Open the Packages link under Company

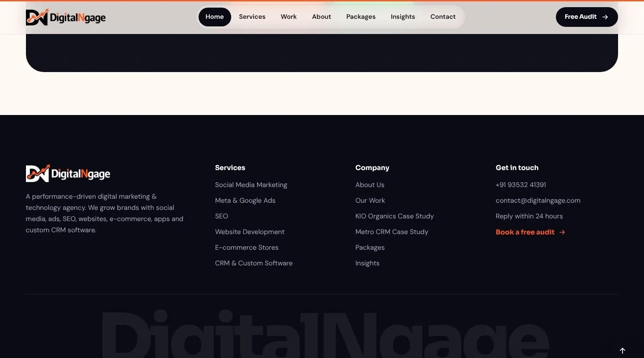pyautogui.click(x=370, y=247)
